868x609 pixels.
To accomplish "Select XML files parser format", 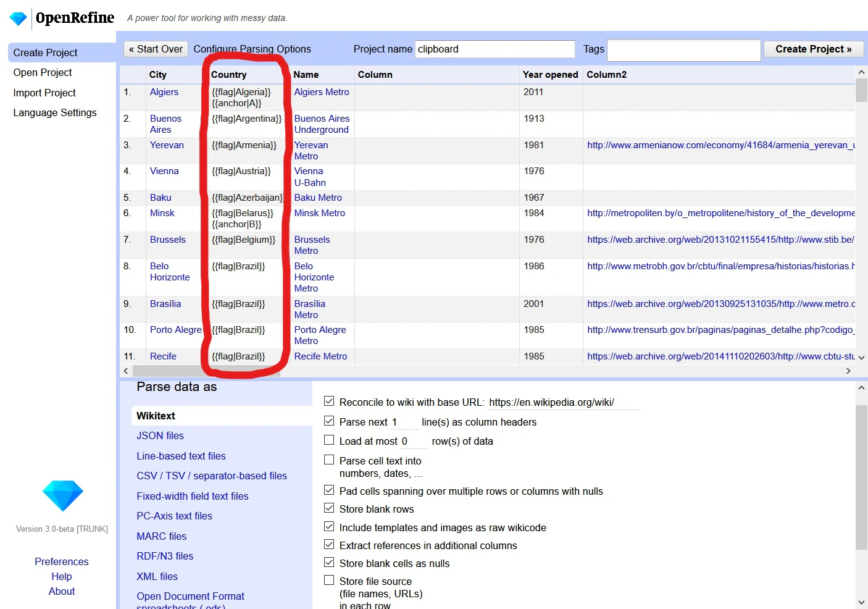I will click(x=157, y=576).
